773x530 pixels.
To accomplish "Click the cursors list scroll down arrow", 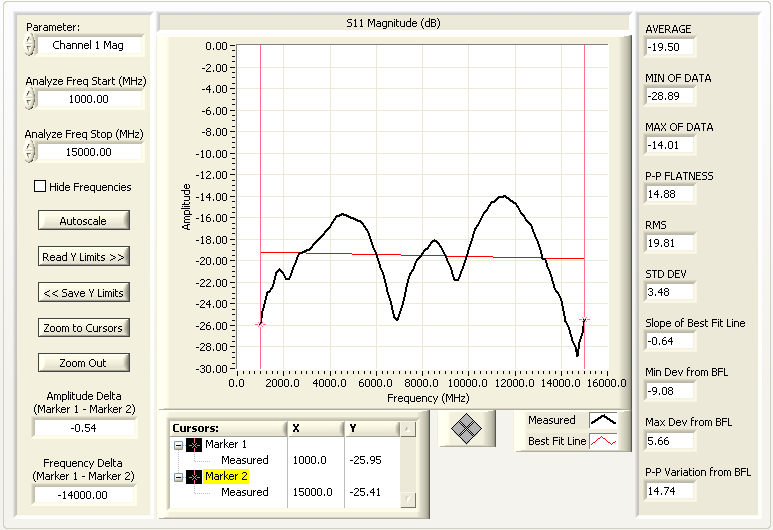I will (407, 499).
